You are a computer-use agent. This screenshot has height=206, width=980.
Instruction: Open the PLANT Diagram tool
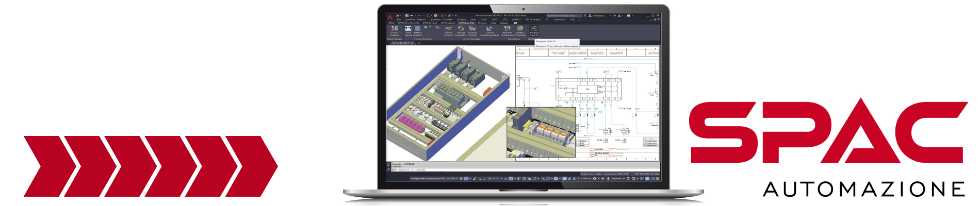click(x=395, y=30)
